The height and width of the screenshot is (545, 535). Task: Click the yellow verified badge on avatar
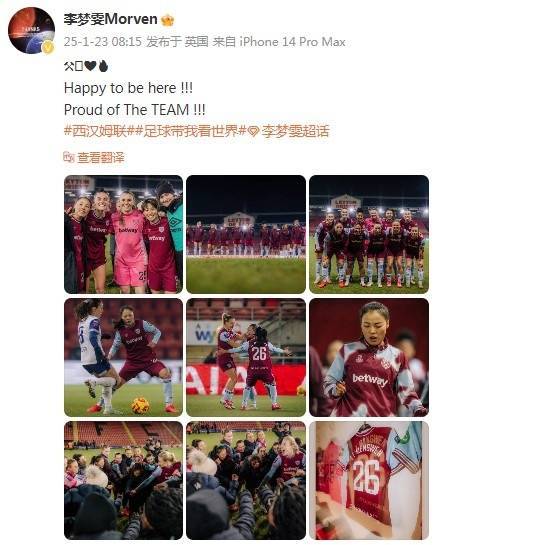[48, 47]
